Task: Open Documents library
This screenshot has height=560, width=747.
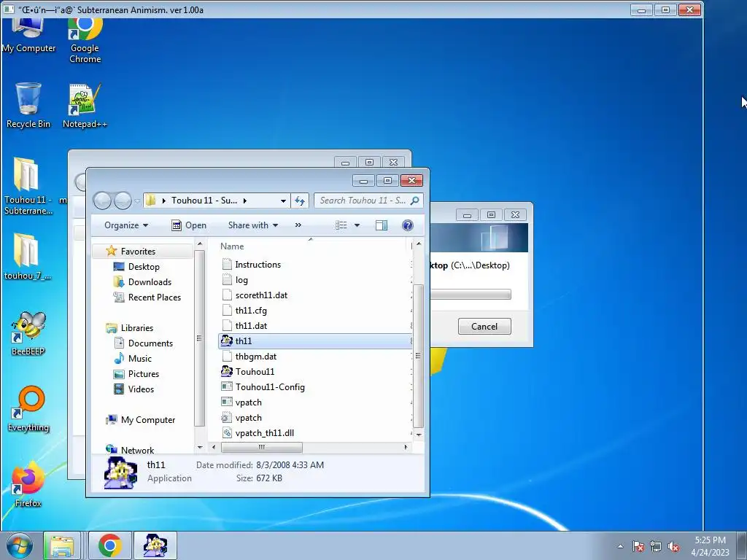Action: tap(150, 343)
